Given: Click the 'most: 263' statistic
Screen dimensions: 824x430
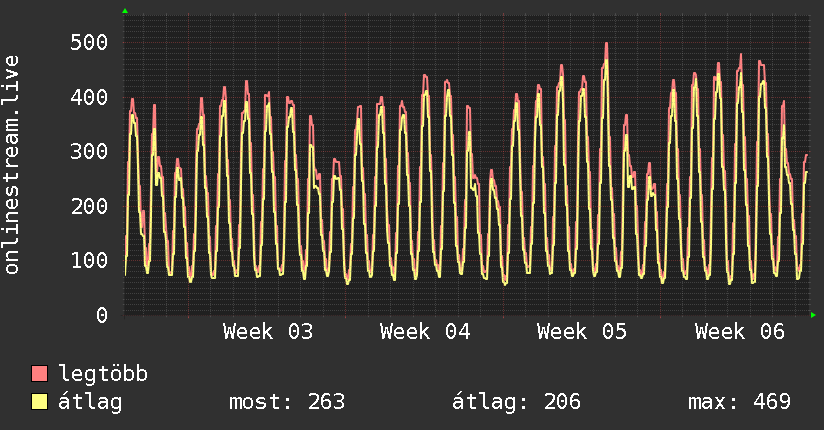Looking at the screenshot, I should point(287,402).
